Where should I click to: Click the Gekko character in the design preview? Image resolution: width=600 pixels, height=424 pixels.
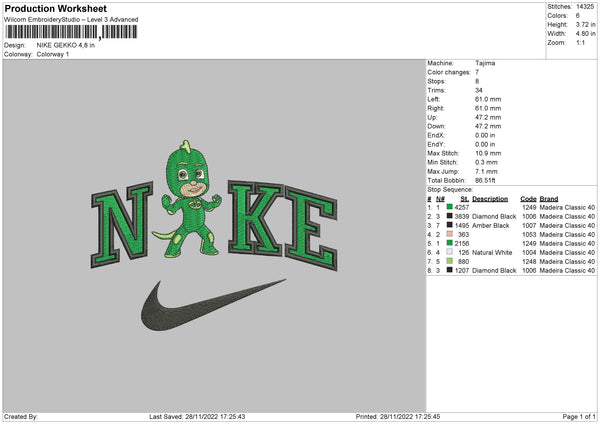188,199
